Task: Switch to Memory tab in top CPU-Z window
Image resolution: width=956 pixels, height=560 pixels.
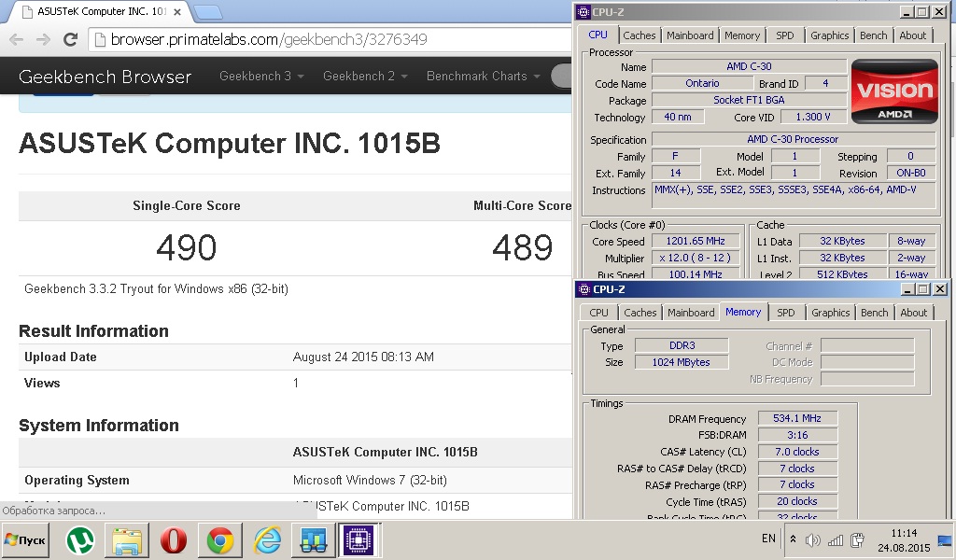Action: (x=742, y=35)
